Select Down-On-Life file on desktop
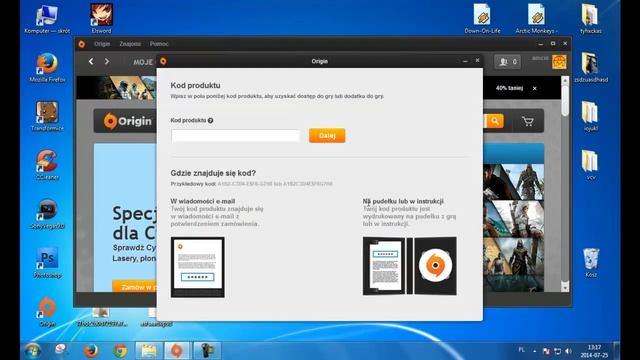The width and height of the screenshot is (640, 360). [482, 19]
